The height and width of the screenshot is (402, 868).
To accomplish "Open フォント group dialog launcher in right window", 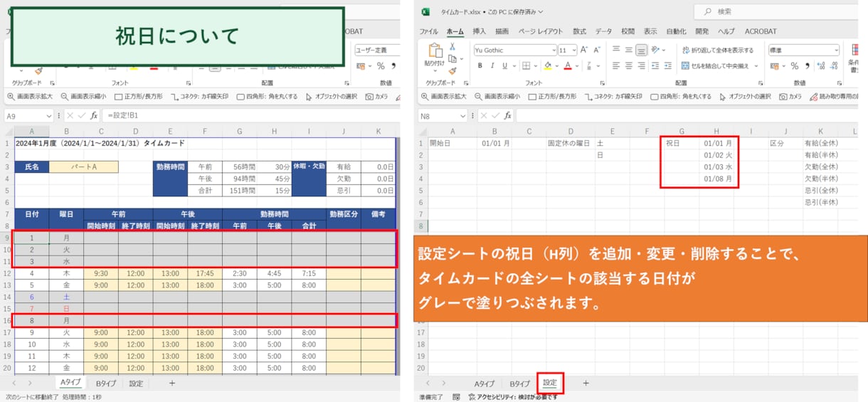I will click(x=602, y=83).
